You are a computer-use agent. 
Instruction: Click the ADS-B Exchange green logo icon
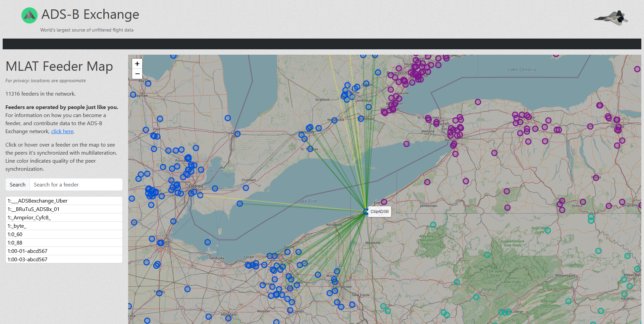click(30, 15)
